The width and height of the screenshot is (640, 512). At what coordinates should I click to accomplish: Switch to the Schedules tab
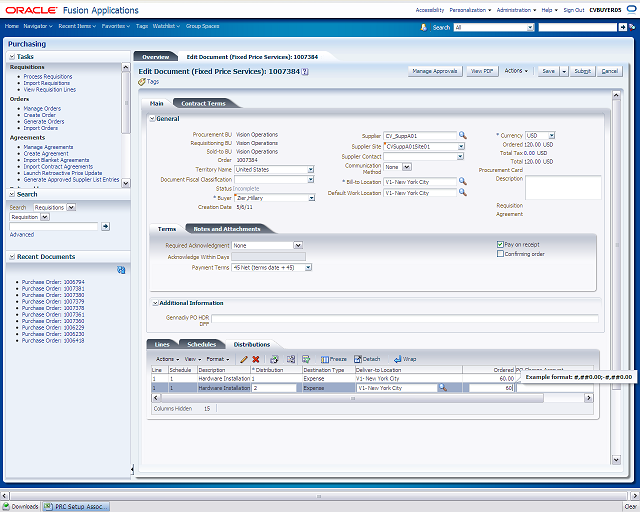[202, 345]
